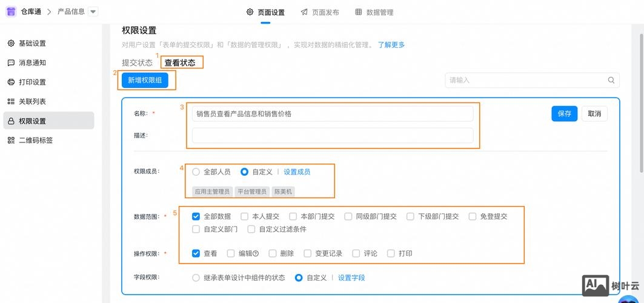Open 消息通知 in the sidebar
This screenshot has width=644, height=303.
click(x=48, y=63)
